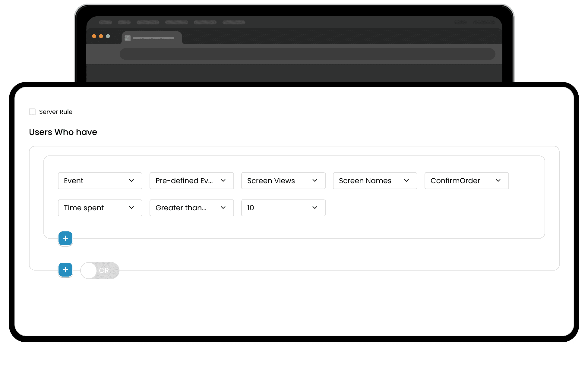The image size is (588, 376).
Task: Open the Screen Views dropdown
Action: 283,181
